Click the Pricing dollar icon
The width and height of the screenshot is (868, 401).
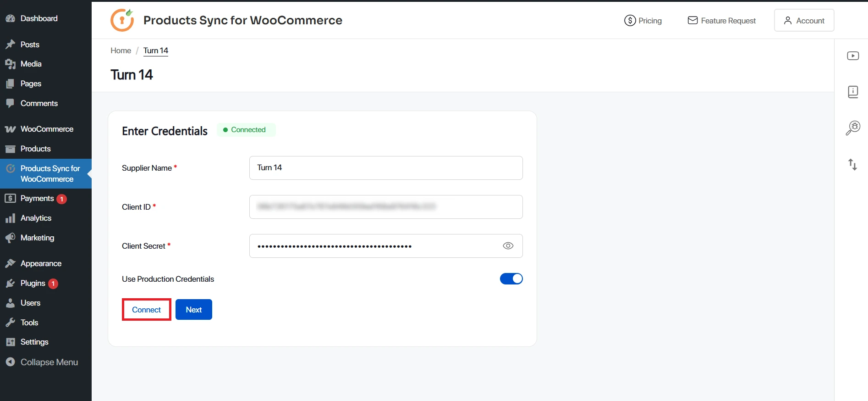point(630,21)
